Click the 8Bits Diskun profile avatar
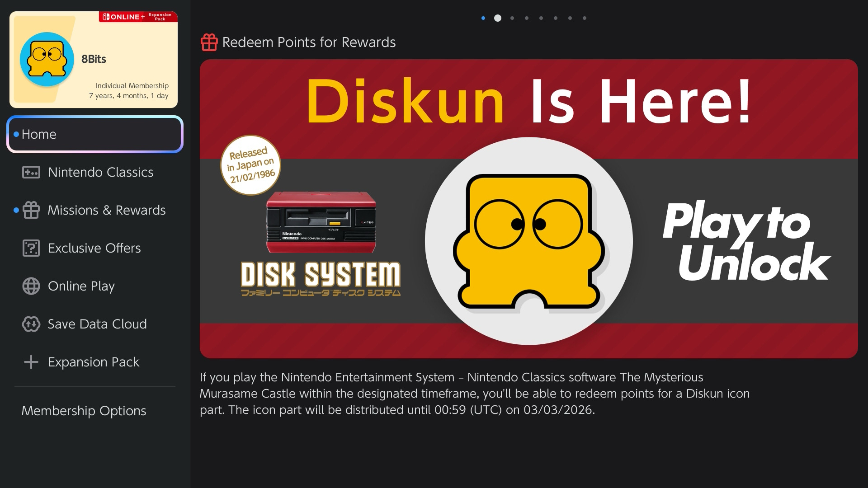 click(x=47, y=59)
